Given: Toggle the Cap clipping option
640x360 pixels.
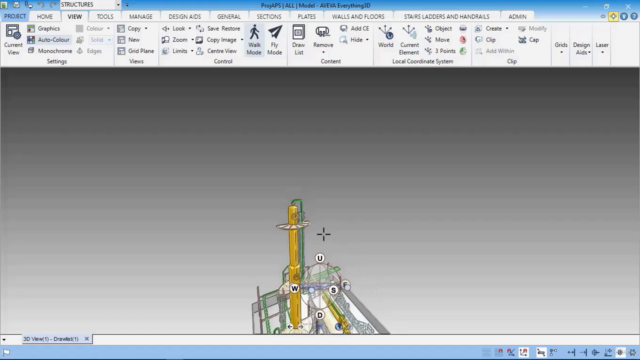Looking at the screenshot, I should point(529,40).
